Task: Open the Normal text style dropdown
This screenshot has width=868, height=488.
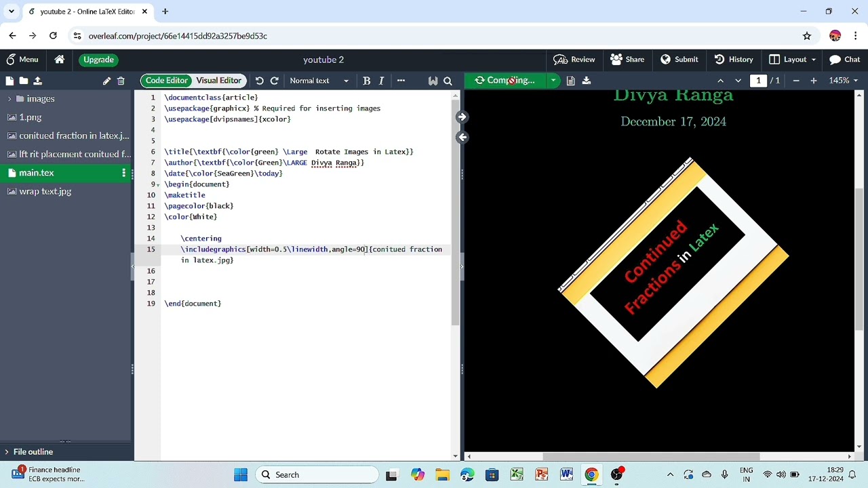Action: (319, 81)
